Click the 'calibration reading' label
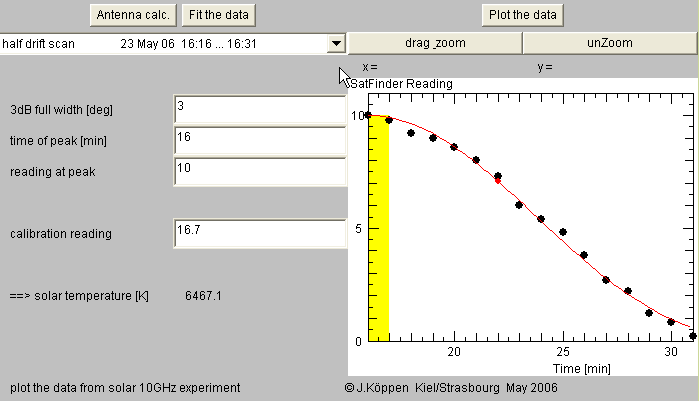The width and height of the screenshot is (699, 401). (61, 234)
